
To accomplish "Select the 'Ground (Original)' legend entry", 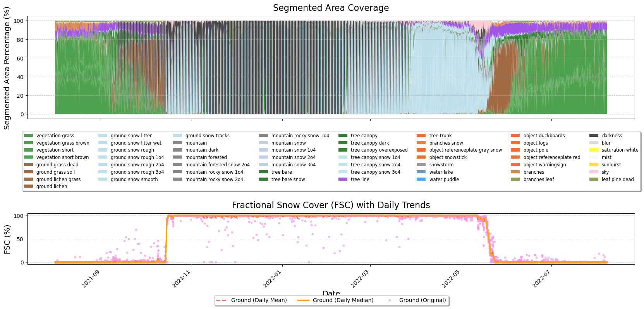I will tap(422, 300).
